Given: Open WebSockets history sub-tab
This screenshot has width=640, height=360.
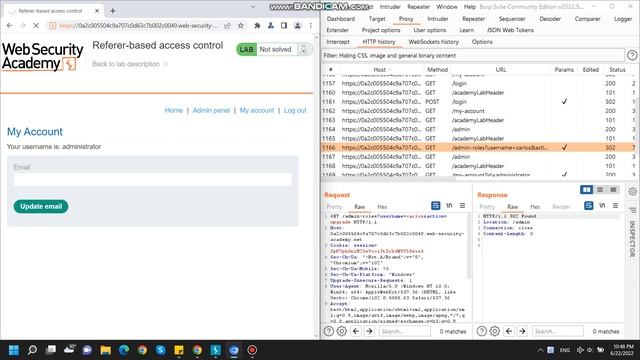Looking at the screenshot, I should pyautogui.click(x=433, y=42).
